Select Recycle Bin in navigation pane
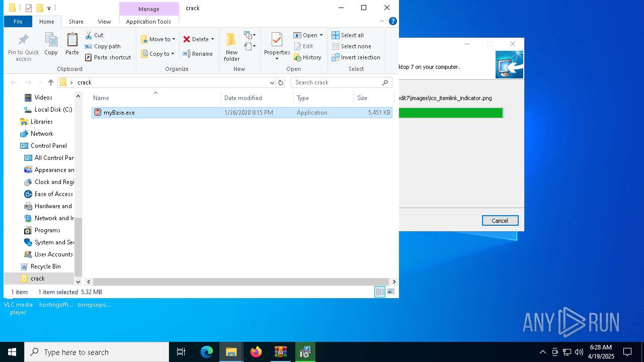Screen dimensions: 644x362 tap(40, 266)
